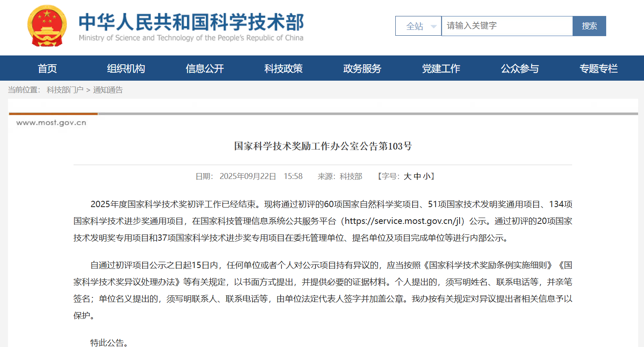
Task: Set font size to medium (中)
Action: pos(417,176)
